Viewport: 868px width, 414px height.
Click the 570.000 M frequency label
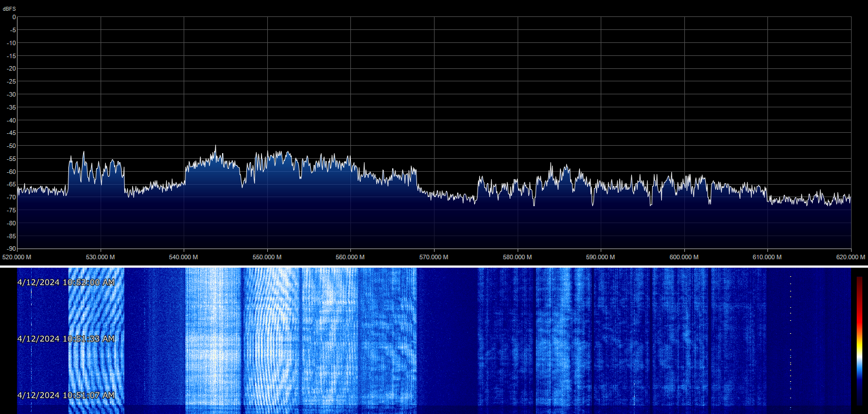(x=434, y=257)
